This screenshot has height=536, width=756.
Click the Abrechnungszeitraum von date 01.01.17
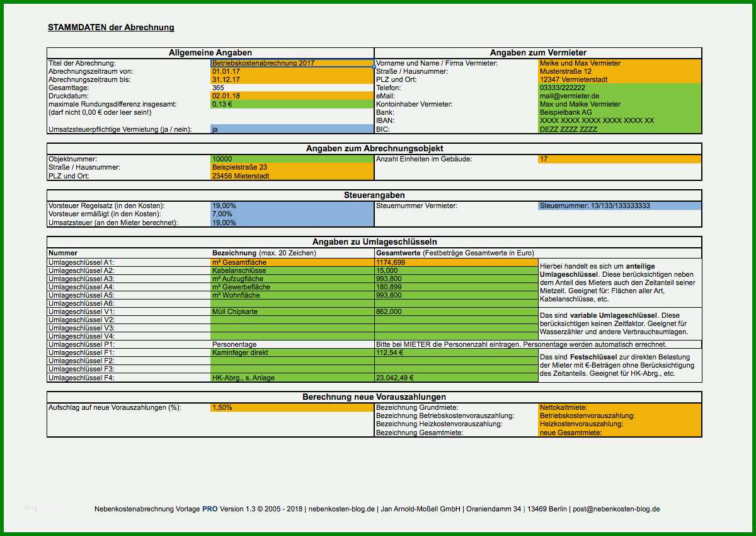coord(292,71)
